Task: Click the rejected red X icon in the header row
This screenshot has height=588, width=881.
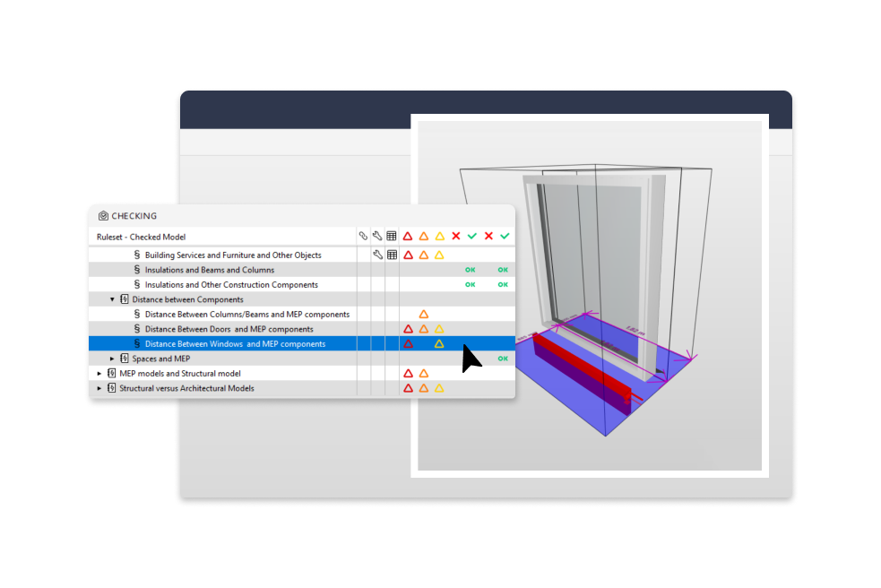Action: pyautogui.click(x=455, y=236)
